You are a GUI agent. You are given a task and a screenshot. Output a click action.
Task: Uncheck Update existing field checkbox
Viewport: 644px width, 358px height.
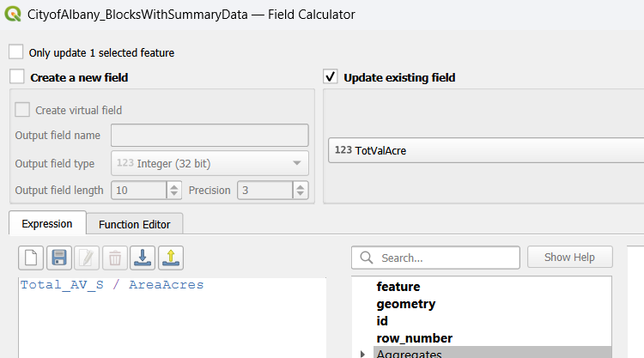[x=331, y=77]
